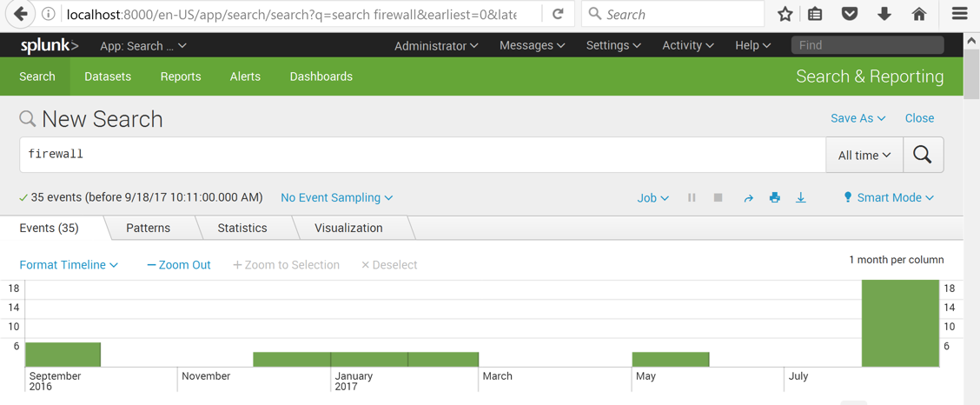The height and width of the screenshot is (405, 980).
Task: Click the export download icon
Action: tap(801, 198)
